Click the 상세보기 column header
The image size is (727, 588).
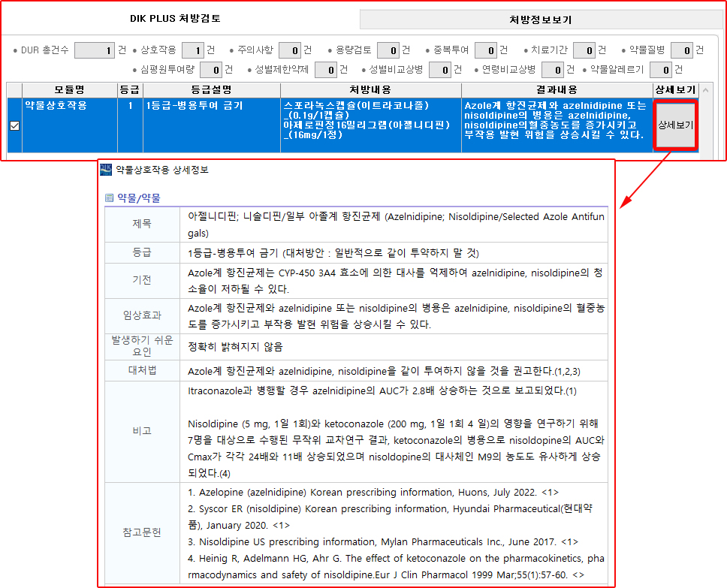[675, 90]
